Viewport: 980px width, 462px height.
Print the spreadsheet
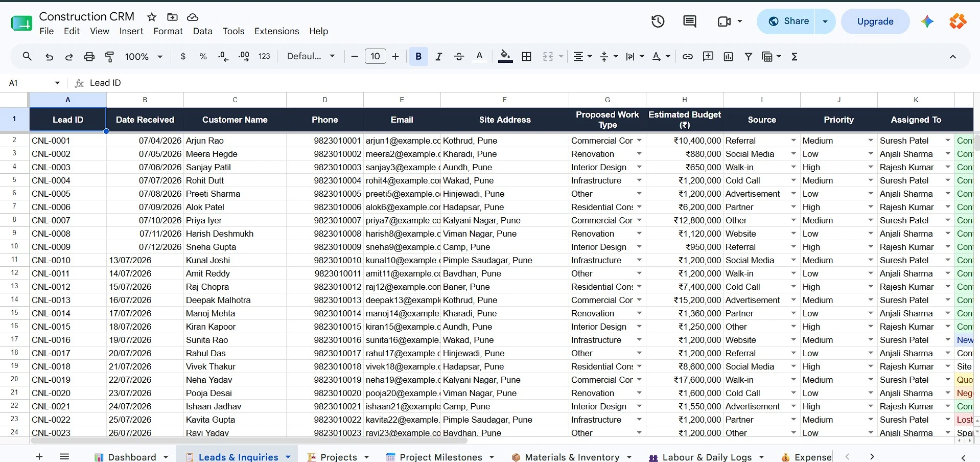point(89,57)
